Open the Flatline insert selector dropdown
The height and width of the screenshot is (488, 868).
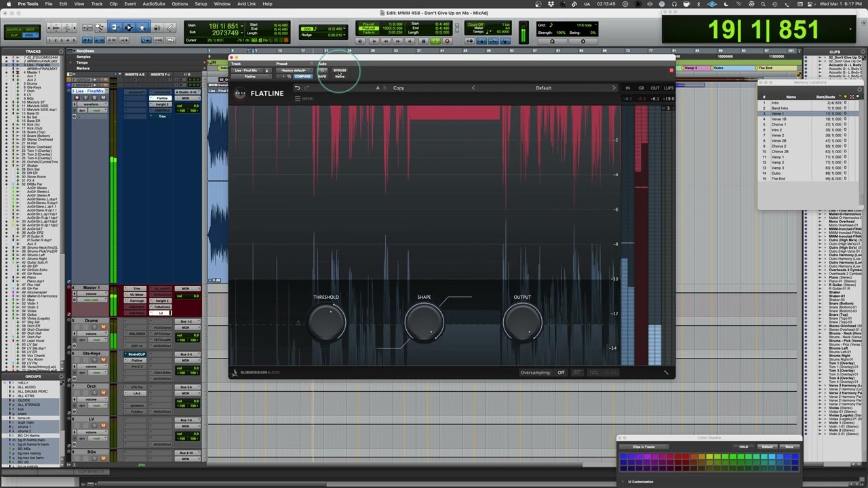click(x=250, y=77)
